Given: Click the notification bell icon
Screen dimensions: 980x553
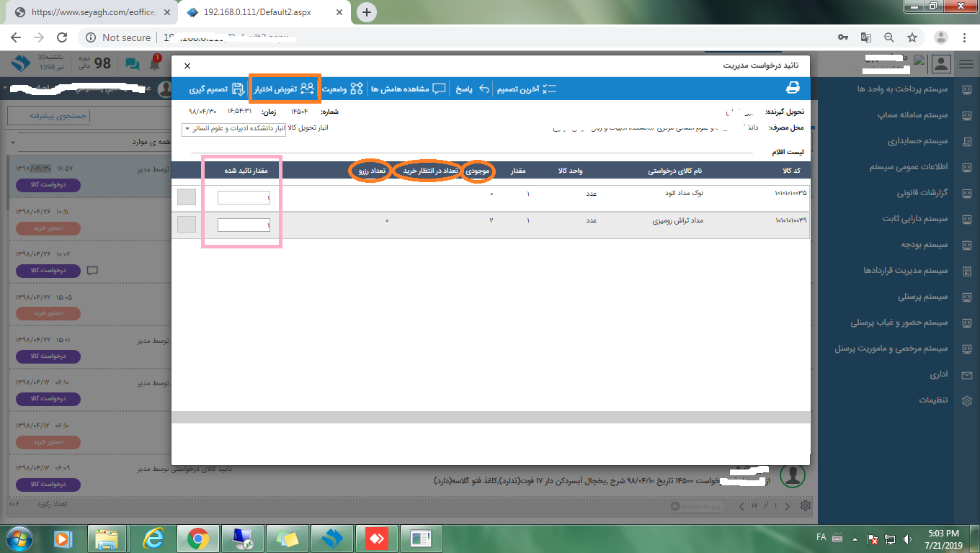Looking at the screenshot, I should (154, 64).
